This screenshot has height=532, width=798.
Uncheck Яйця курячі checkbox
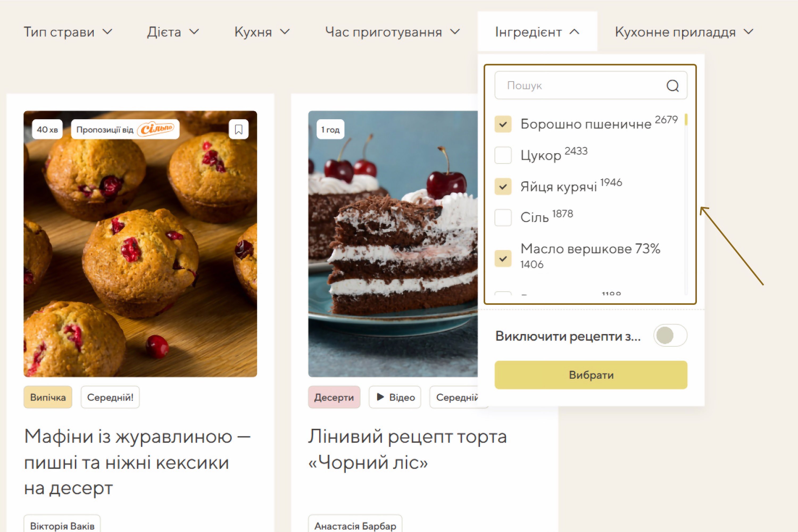pos(503,187)
